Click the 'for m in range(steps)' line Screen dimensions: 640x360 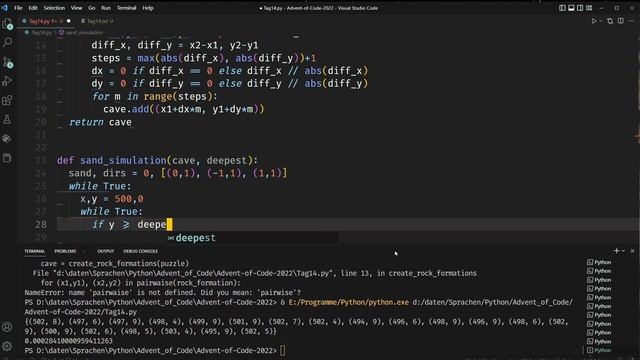point(155,96)
